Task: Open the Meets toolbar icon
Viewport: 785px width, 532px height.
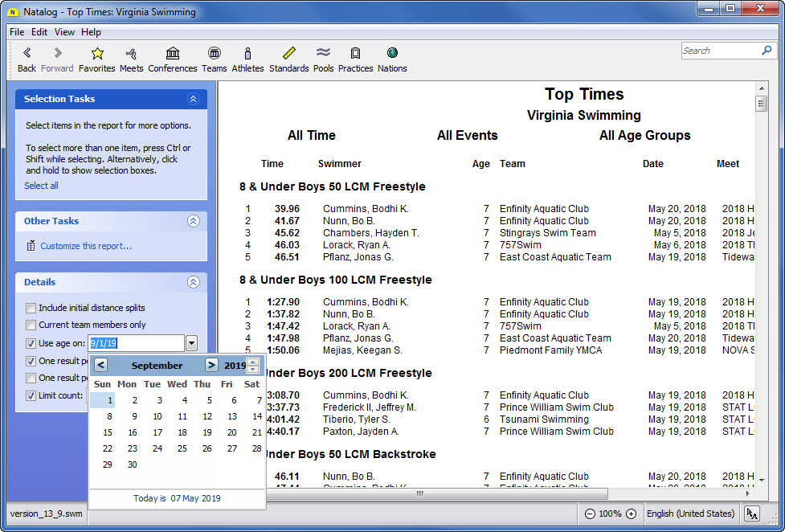Action: point(131,54)
